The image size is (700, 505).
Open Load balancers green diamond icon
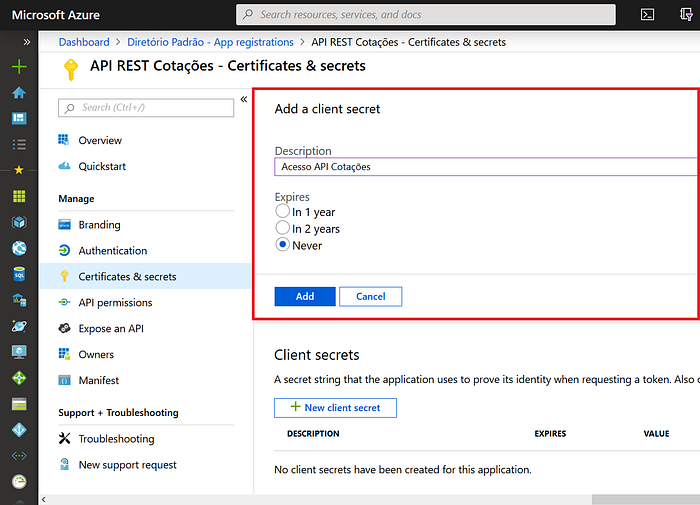tap(19, 378)
